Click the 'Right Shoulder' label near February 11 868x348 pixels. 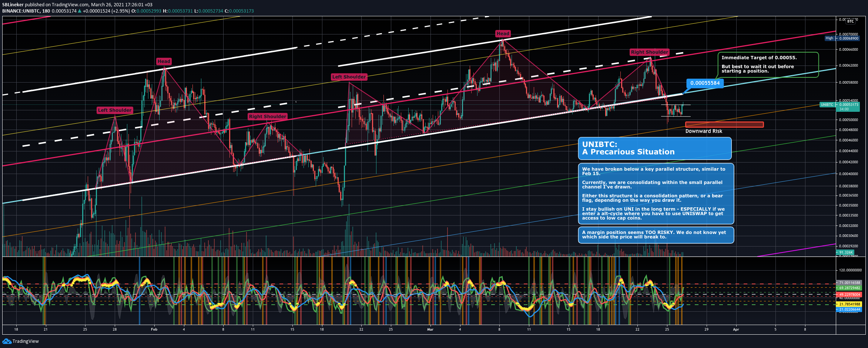pyautogui.click(x=267, y=116)
